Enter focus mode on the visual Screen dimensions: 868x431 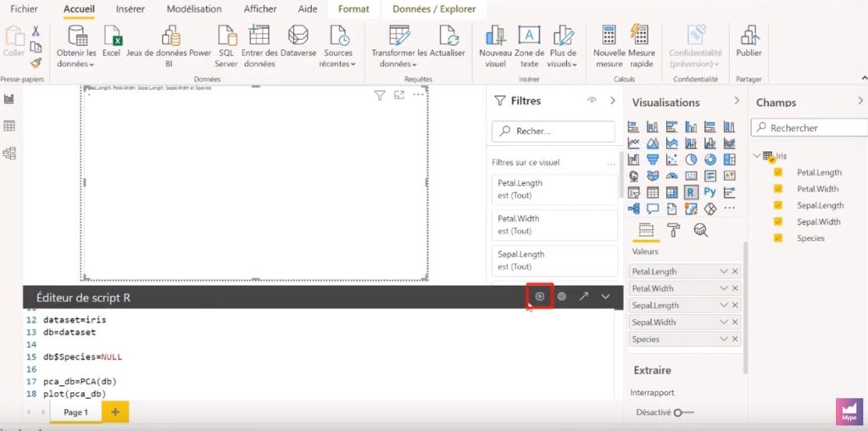pos(398,95)
